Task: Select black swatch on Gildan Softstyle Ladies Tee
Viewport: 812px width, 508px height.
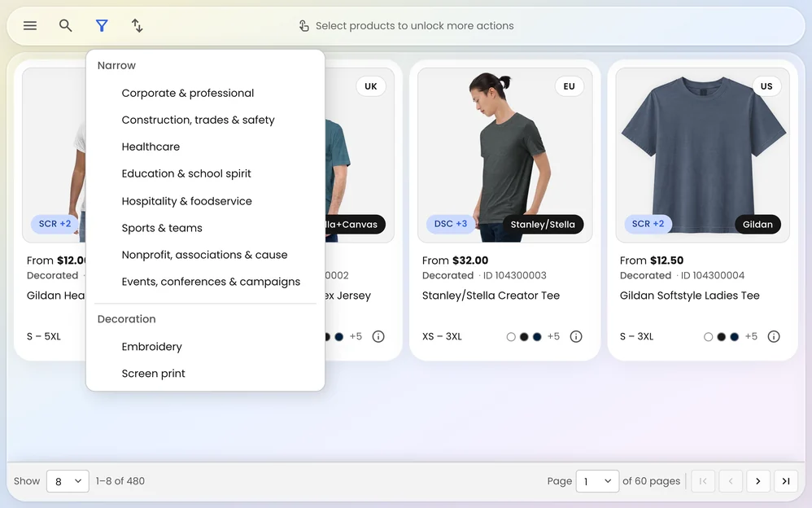Action: 722,337
